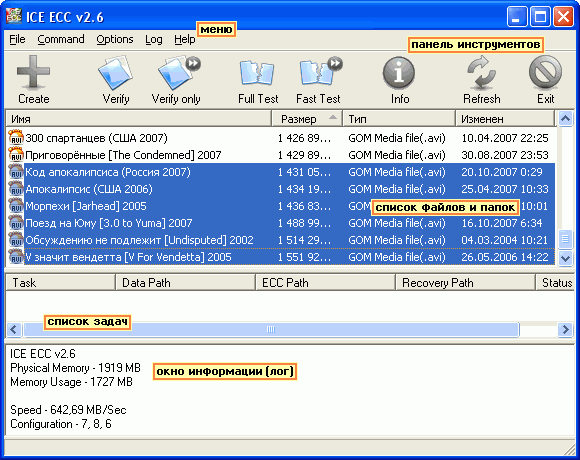Click the Exit toolbar icon
This screenshot has width=580, height=460.
tap(546, 72)
